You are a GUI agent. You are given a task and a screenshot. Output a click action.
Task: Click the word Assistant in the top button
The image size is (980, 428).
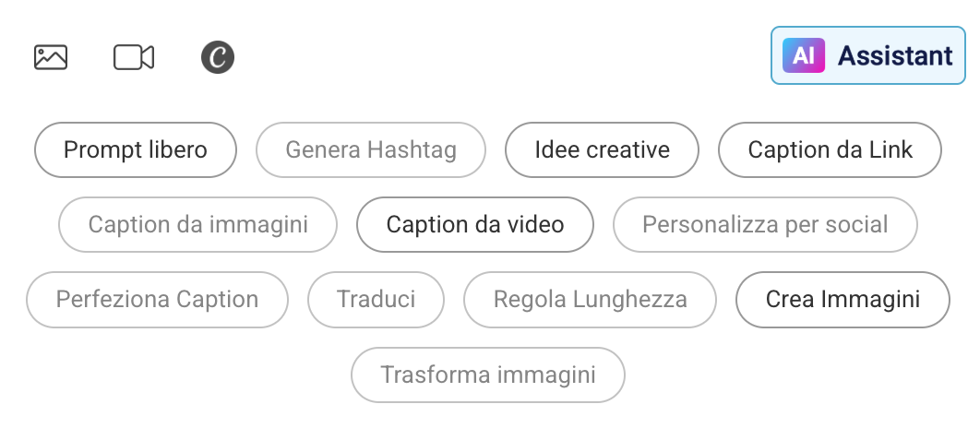895,55
